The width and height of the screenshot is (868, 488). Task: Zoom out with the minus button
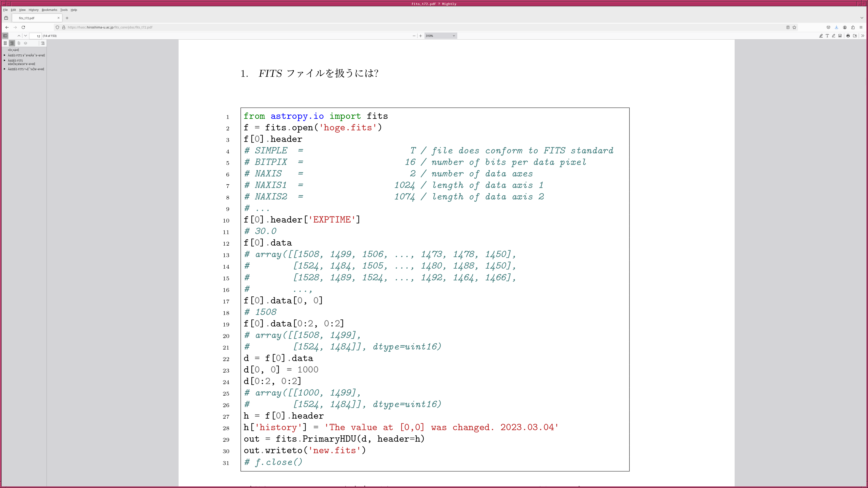tap(414, 36)
